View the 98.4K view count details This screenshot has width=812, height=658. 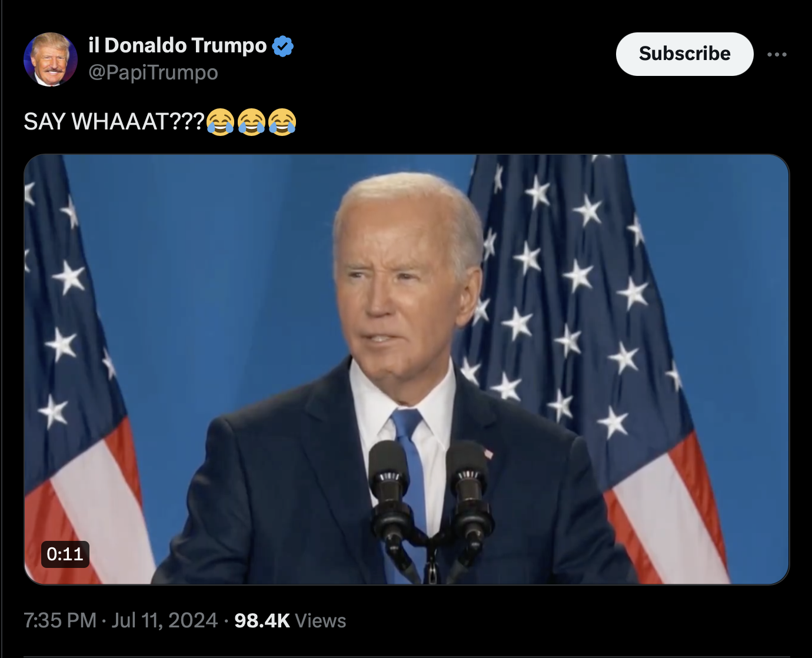(262, 620)
